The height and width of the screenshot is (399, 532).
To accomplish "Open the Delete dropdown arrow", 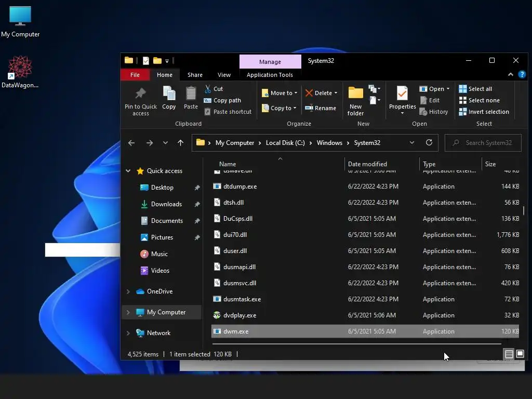I will pyautogui.click(x=336, y=93).
